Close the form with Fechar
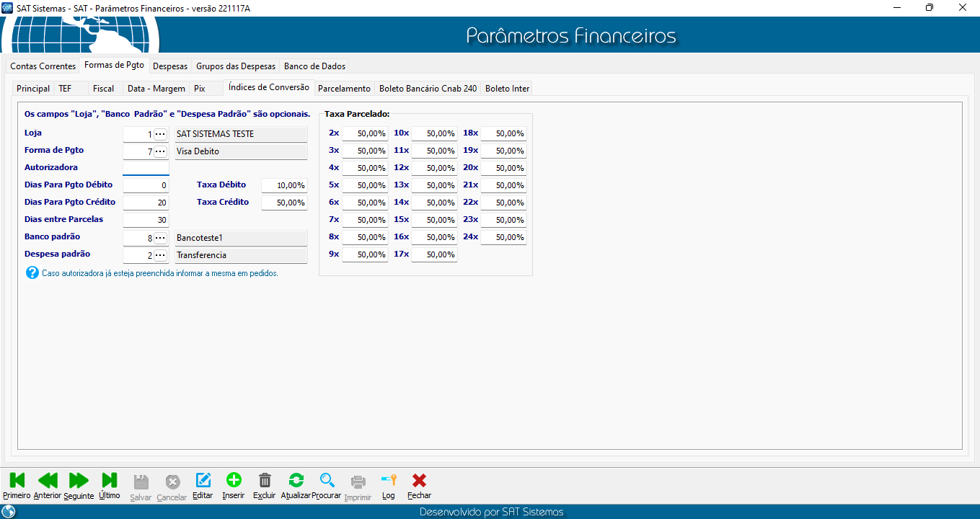Viewport: 980px width, 519px height. click(419, 481)
